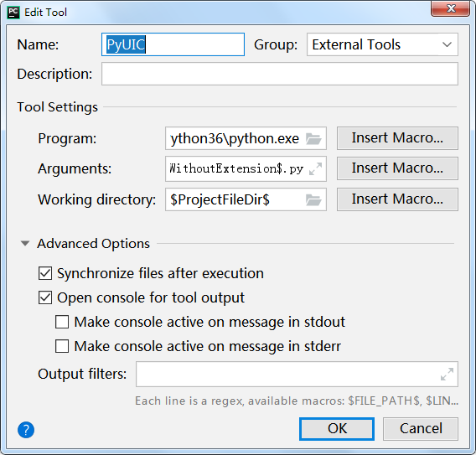This screenshot has width=476, height=455.
Task: Close the Edit Tool dialog
Action: (451, 8)
